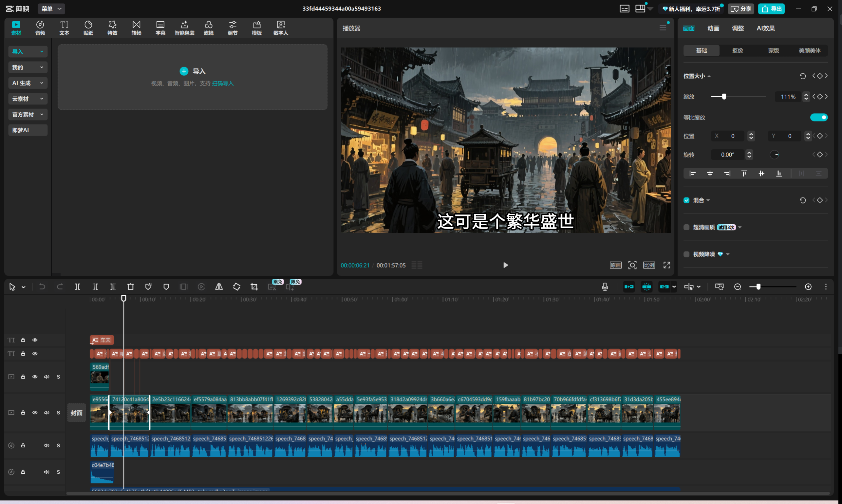Enable the 超清画质 checkbox
842x504 pixels.
click(686, 227)
